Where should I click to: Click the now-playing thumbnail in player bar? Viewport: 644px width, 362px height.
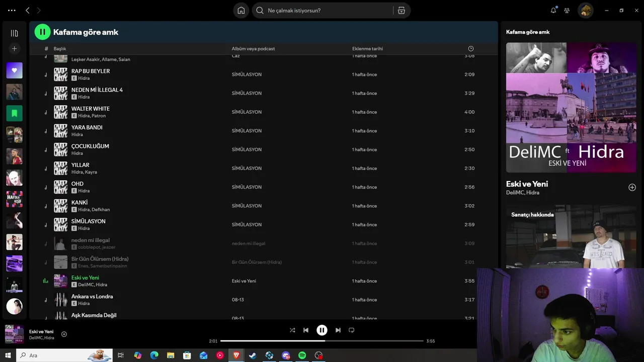[x=14, y=334]
